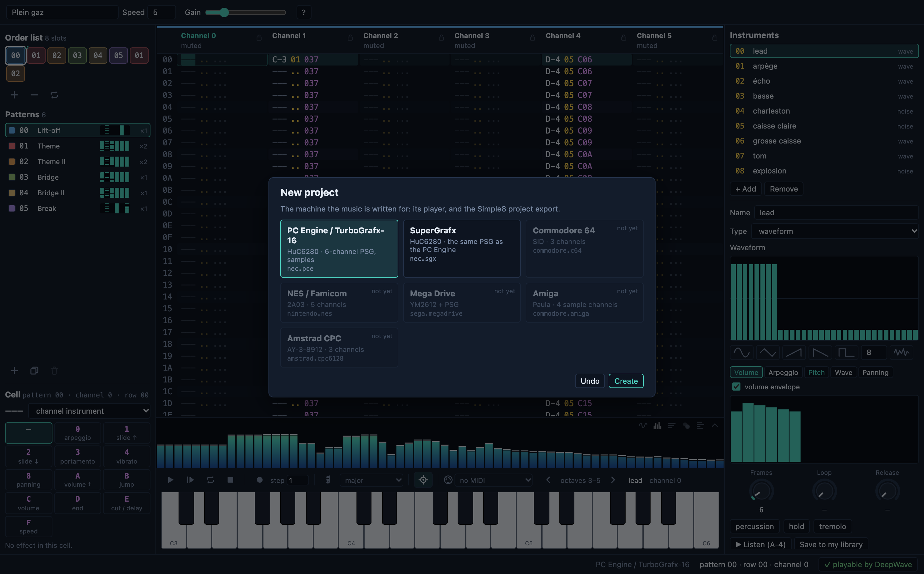Toggle the lock on Channel 4 header

624,37
